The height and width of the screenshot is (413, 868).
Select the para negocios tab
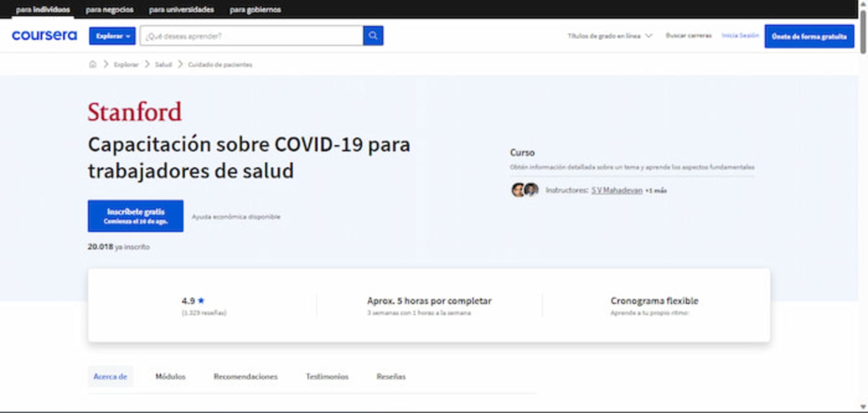pyautogui.click(x=110, y=9)
